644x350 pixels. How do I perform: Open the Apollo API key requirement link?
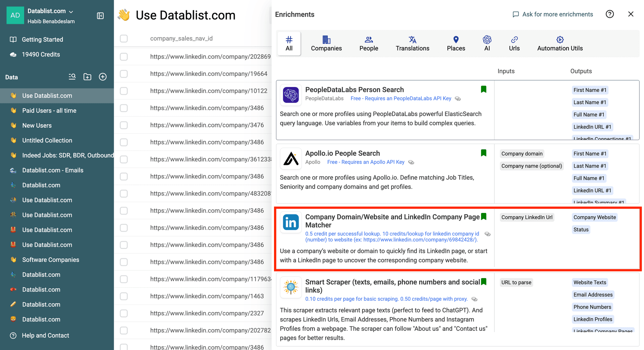point(365,162)
